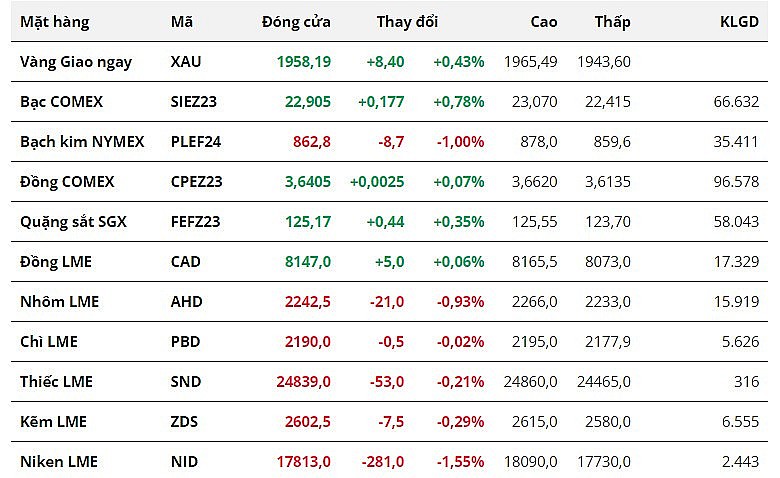Select the Thay đổi column header
780x478 pixels.
point(407,22)
